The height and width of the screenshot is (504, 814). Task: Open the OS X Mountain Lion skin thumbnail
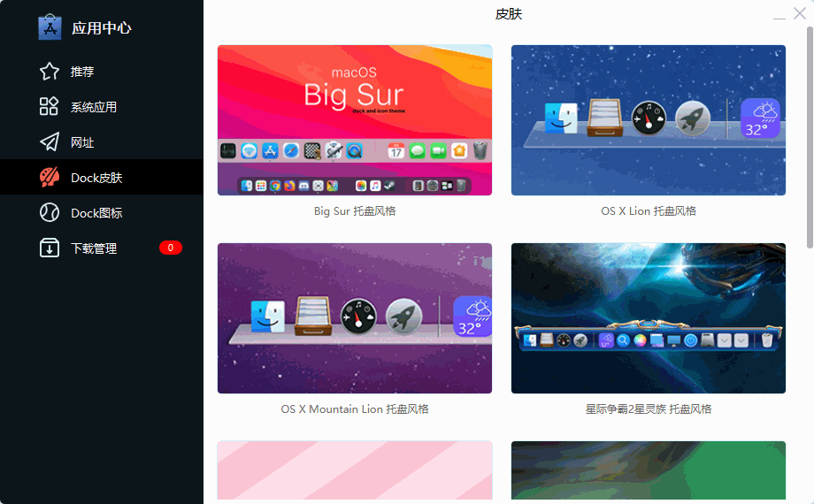coord(355,318)
